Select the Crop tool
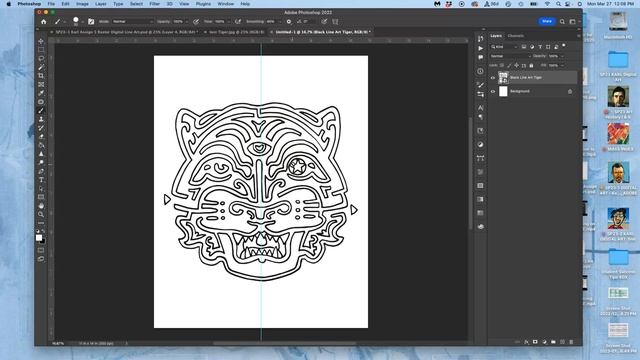640x360 pixels. (41, 76)
